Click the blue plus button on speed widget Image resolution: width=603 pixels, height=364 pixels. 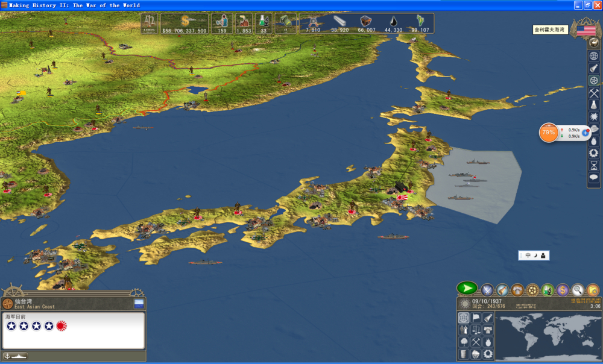pos(586,133)
